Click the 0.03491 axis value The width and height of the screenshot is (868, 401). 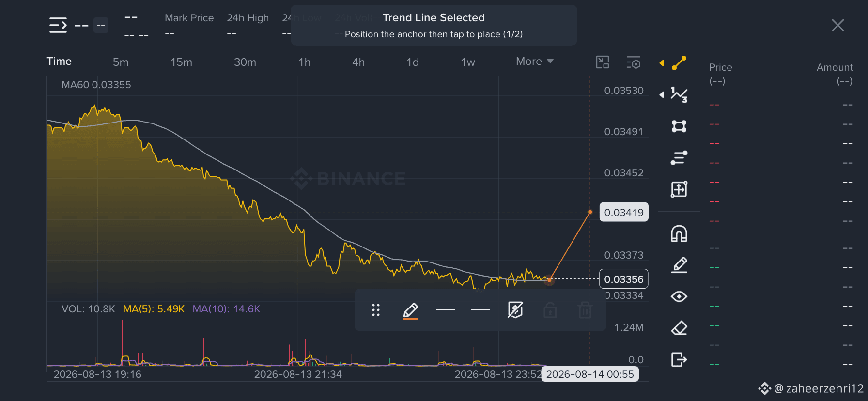pos(624,132)
